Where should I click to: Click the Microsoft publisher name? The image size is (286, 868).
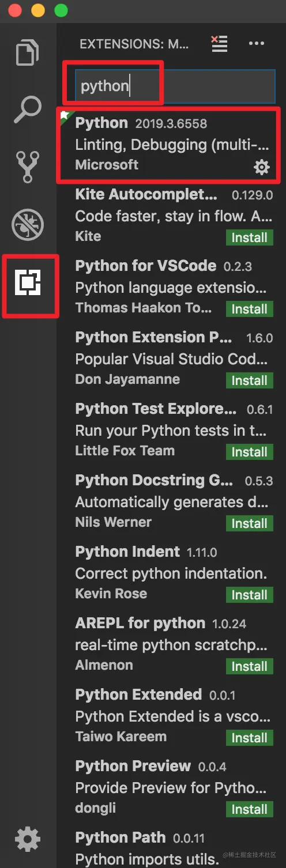(107, 165)
